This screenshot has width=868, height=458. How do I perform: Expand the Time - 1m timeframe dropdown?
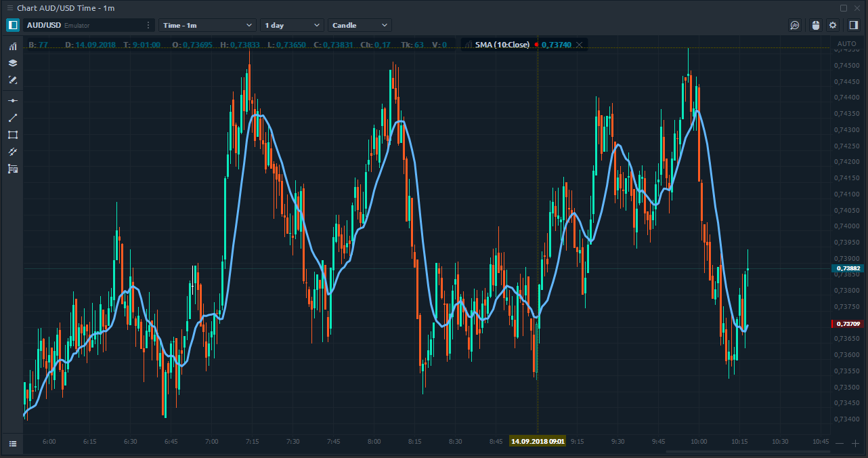point(207,25)
